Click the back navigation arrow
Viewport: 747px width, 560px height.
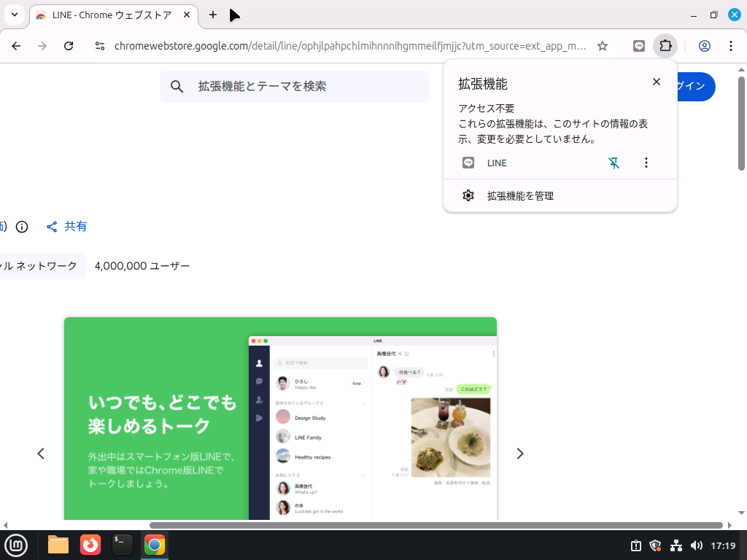(15, 45)
